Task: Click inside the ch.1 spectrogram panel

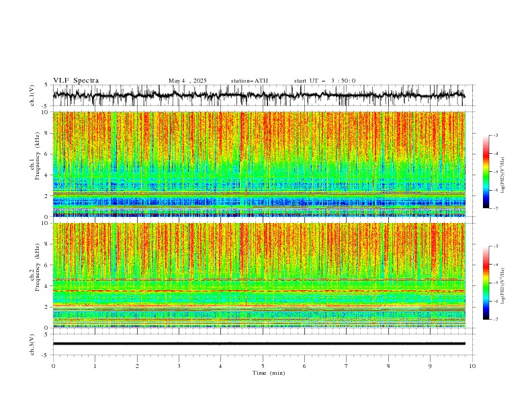Action: tap(259, 164)
